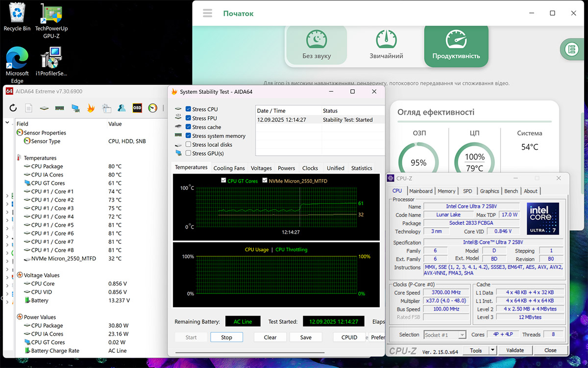Open the hamburger menu next to Початок
The width and height of the screenshot is (588, 368).
click(x=208, y=13)
